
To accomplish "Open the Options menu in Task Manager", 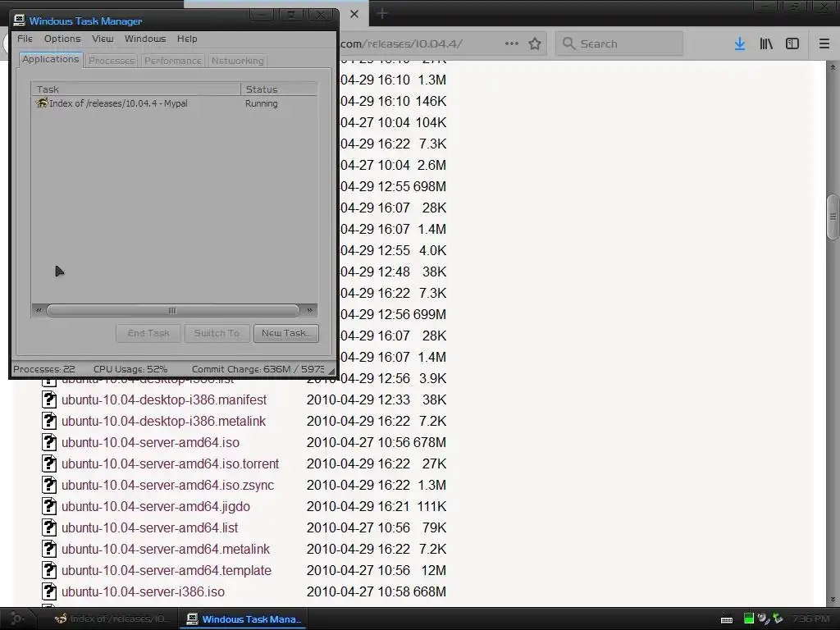I will pos(62,39).
